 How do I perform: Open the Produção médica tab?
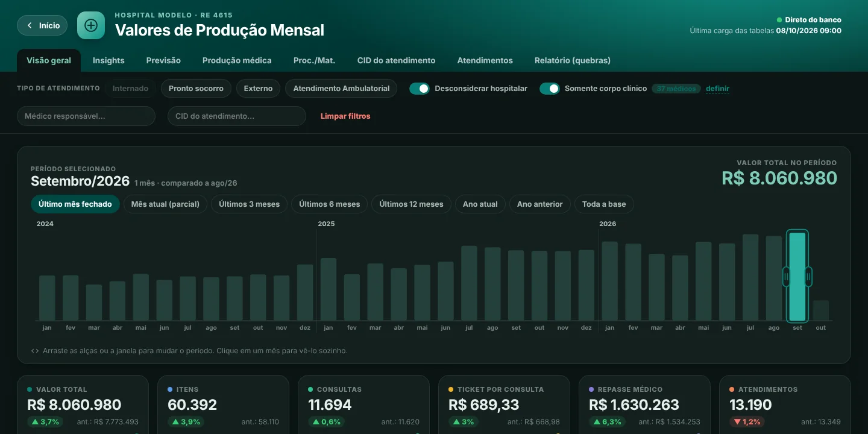pyautogui.click(x=237, y=60)
